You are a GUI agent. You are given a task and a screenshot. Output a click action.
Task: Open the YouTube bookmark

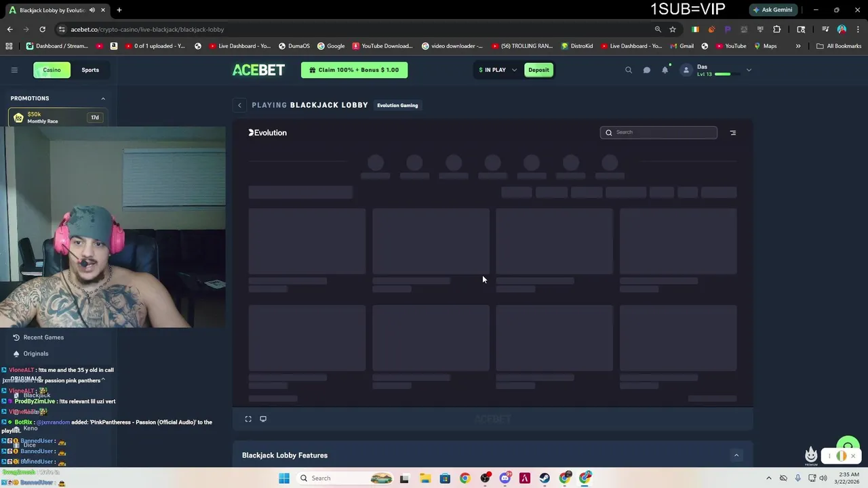730,46
